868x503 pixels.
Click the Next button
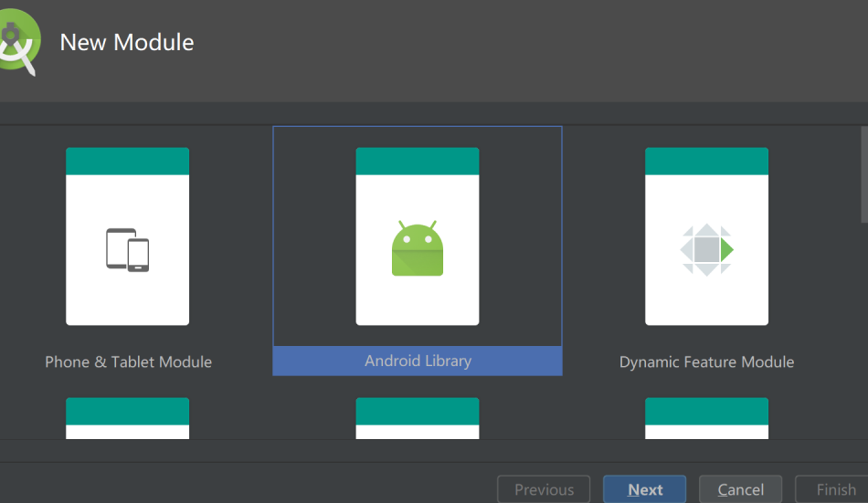pyautogui.click(x=644, y=489)
